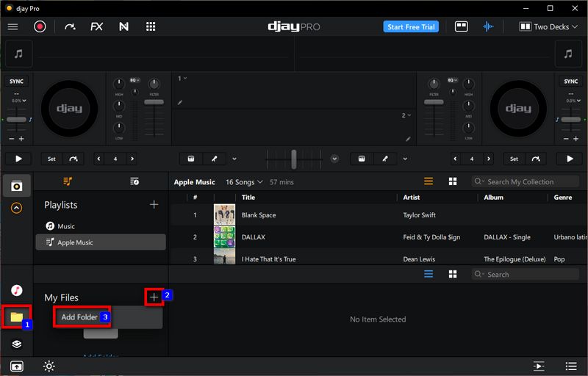This screenshot has width=588, height=376.
Task: Select the Music playlist
Action: pyautogui.click(x=101, y=226)
